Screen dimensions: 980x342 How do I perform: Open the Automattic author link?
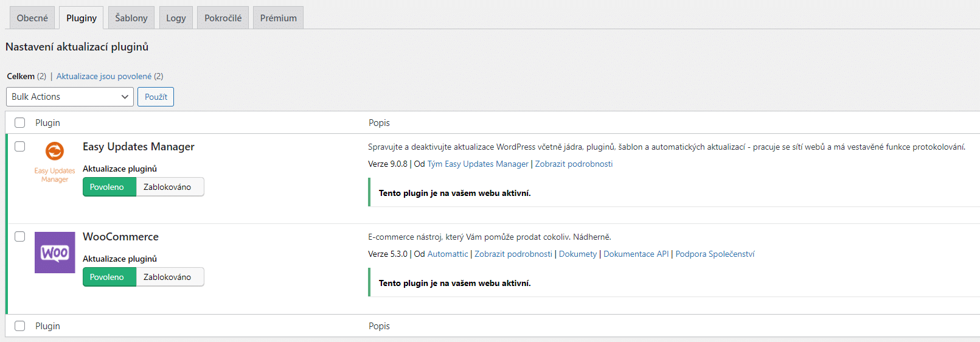448,254
